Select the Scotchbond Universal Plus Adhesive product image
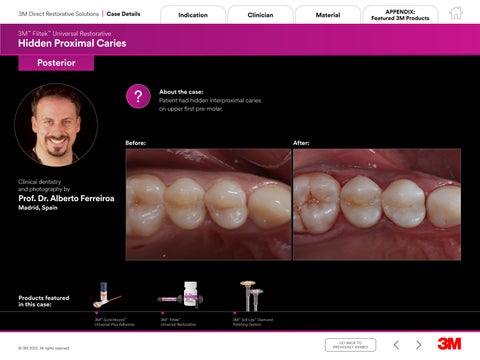480x360 pixels. pos(106,295)
